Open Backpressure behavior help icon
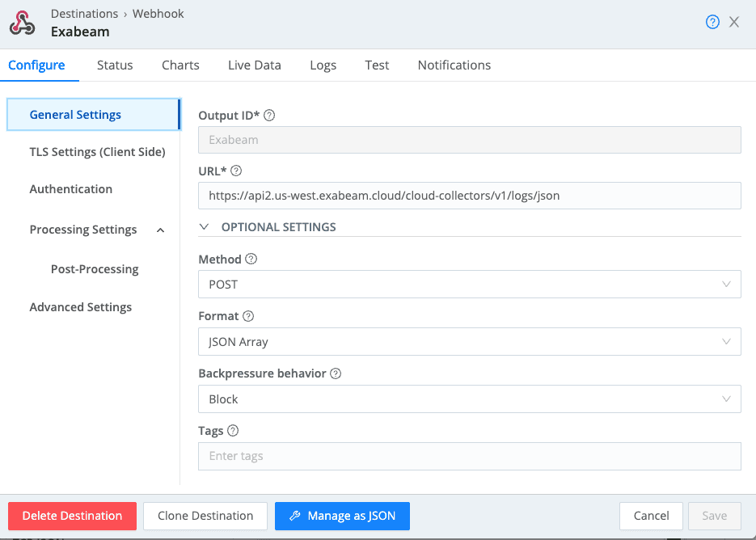This screenshot has height=540, width=756. click(336, 374)
